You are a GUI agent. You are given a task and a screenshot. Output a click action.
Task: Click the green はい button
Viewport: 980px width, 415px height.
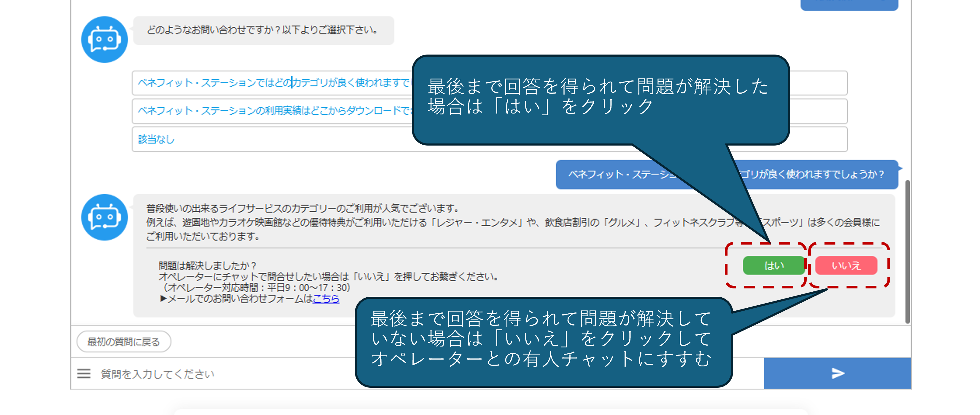(774, 265)
